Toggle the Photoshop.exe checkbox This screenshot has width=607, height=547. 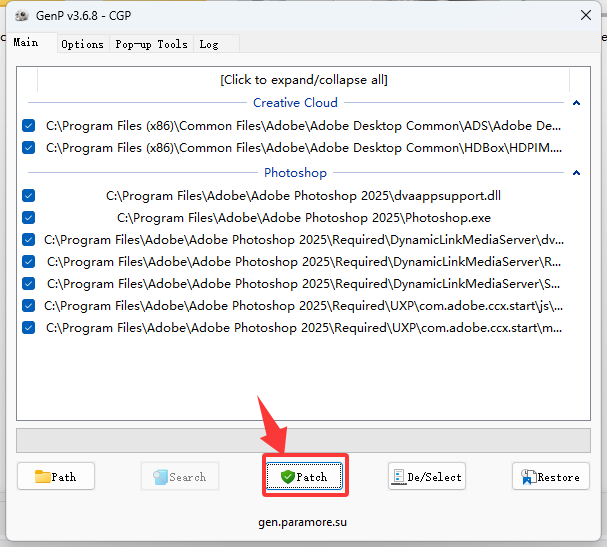click(29, 218)
